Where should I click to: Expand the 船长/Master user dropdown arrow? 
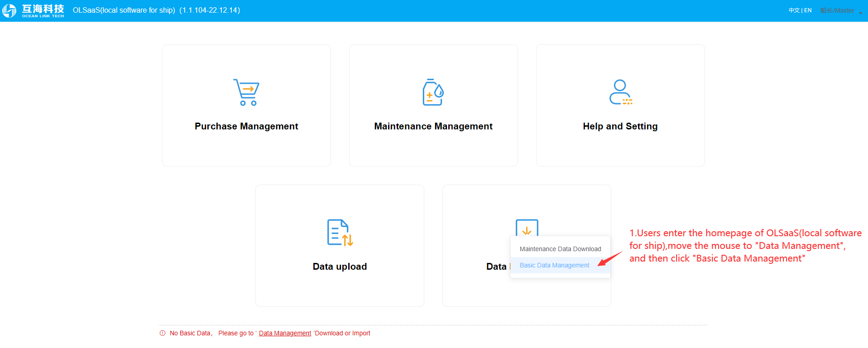click(x=860, y=12)
